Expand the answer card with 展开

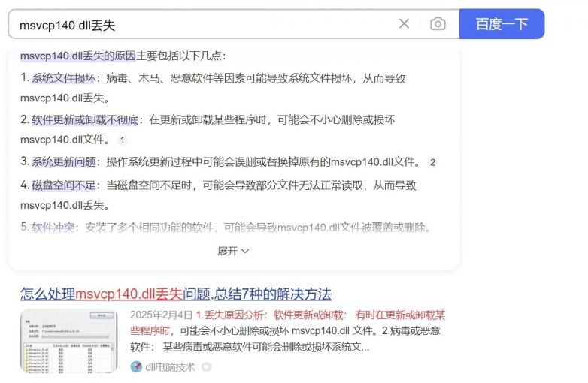pyautogui.click(x=233, y=251)
